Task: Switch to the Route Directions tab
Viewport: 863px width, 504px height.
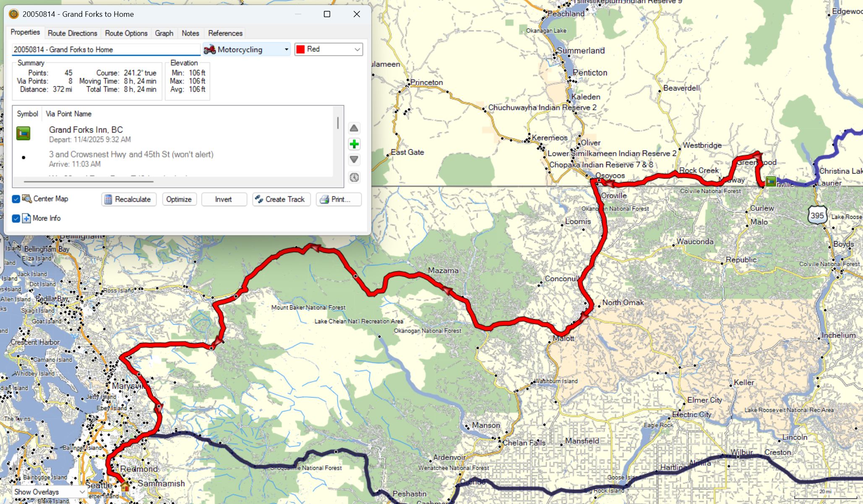Action: tap(72, 33)
